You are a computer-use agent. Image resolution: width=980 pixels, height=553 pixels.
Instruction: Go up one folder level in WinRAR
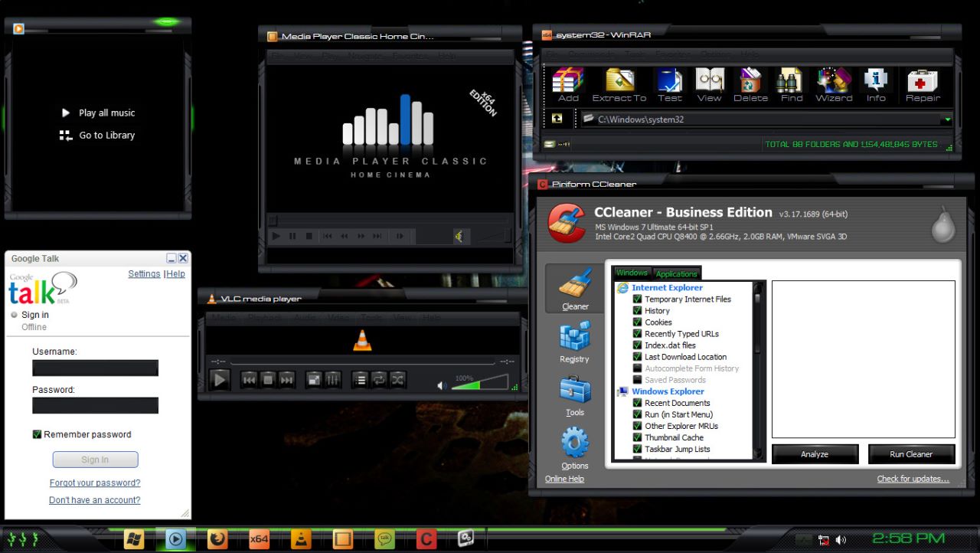[x=557, y=119]
